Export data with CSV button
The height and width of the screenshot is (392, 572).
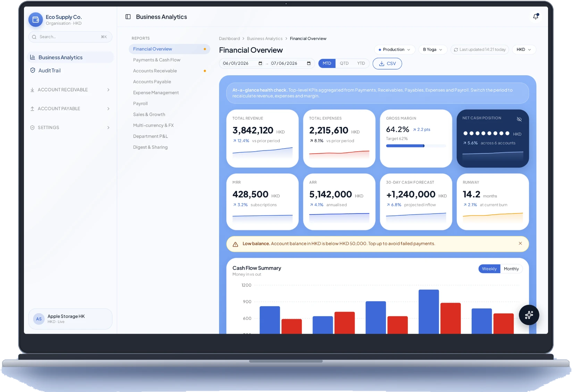(x=387, y=63)
